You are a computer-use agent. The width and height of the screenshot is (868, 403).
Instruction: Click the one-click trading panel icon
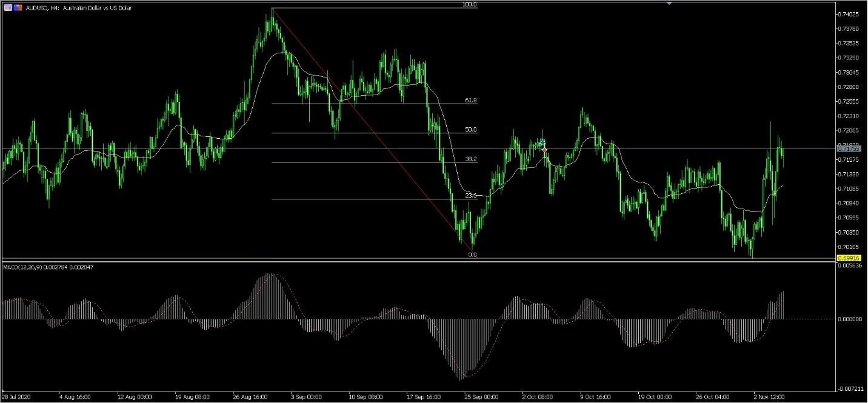7,7
